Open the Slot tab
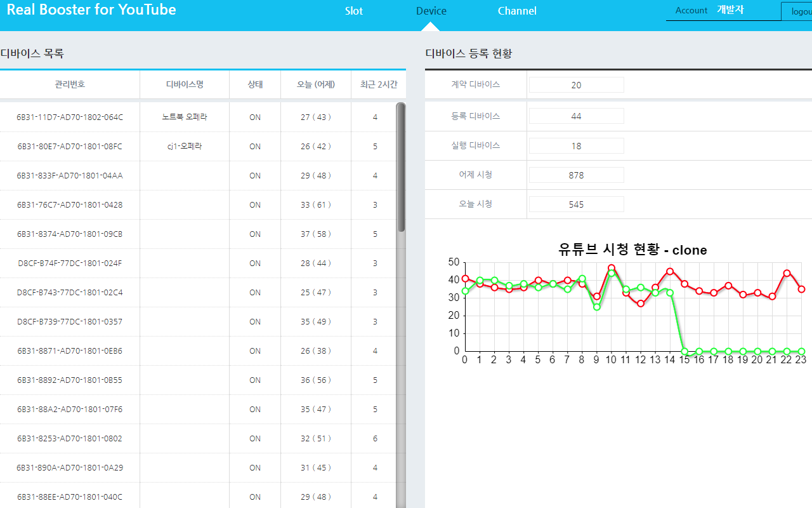Viewport: 812px width, 508px height. click(x=354, y=11)
